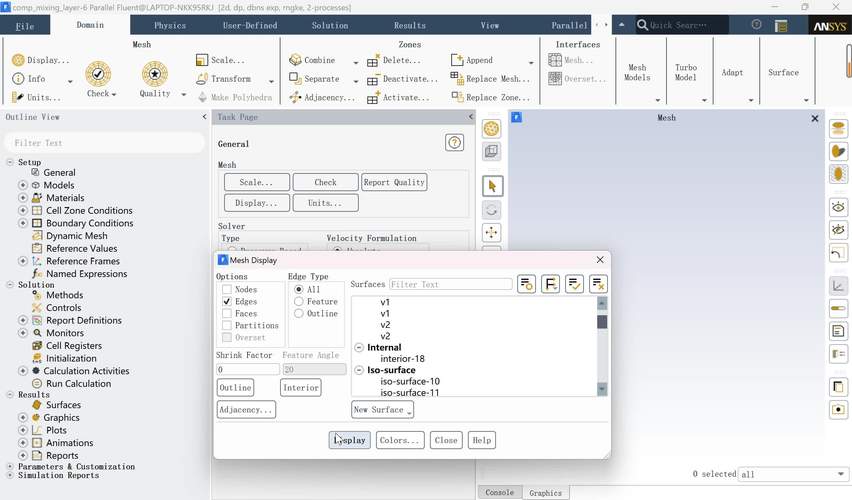Image resolution: width=852 pixels, height=500 pixels.
Task: Open the New Surface dropdown
Action: tap(383, 409)
